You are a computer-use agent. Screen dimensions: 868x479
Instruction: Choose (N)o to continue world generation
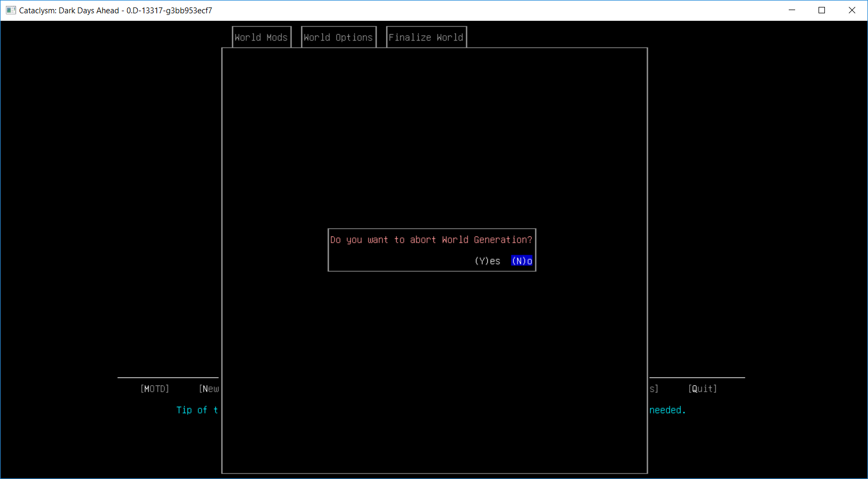[x=522, y=261]
